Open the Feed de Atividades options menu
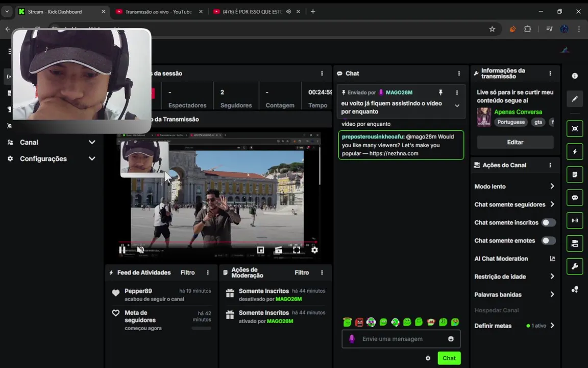Image resolution: width=588 pixels, height=368 pixels. (x=208, y=272)
